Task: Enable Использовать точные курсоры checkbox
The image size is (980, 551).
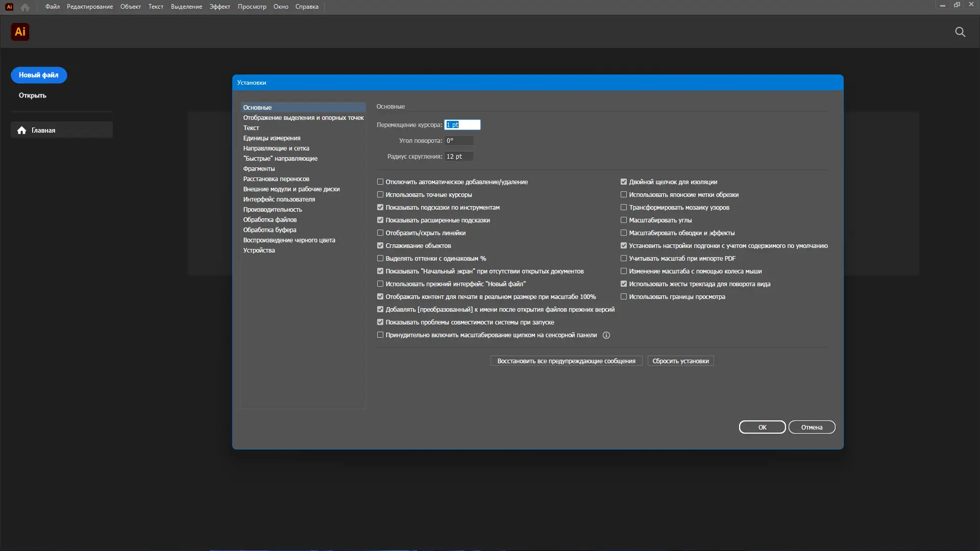Action: (x=380, y=194)
